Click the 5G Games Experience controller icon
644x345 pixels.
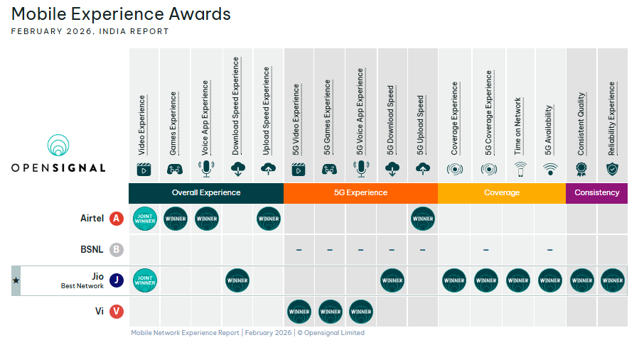pyautogui.click(x=329, y=169)
